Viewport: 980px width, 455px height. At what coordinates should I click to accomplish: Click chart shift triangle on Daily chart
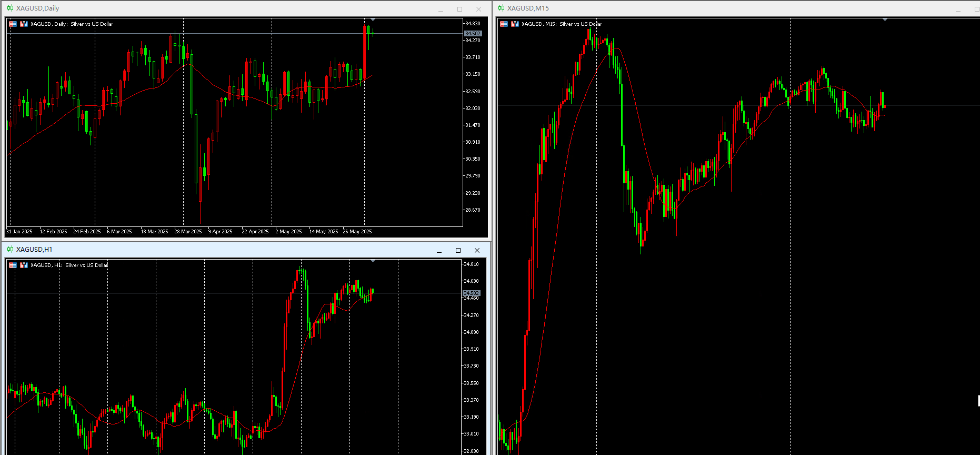pyautogui.click(x=373, y=20)
